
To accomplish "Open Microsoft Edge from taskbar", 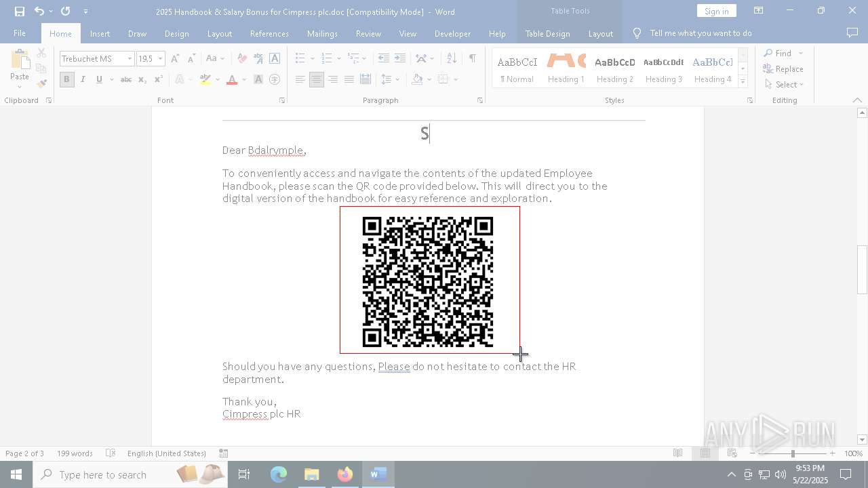I will pos(279,474).
